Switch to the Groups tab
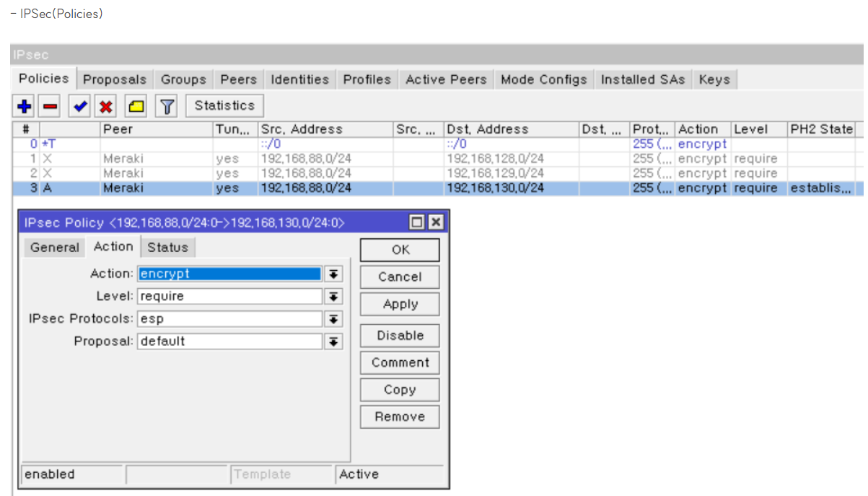 [x=183, y=79]
